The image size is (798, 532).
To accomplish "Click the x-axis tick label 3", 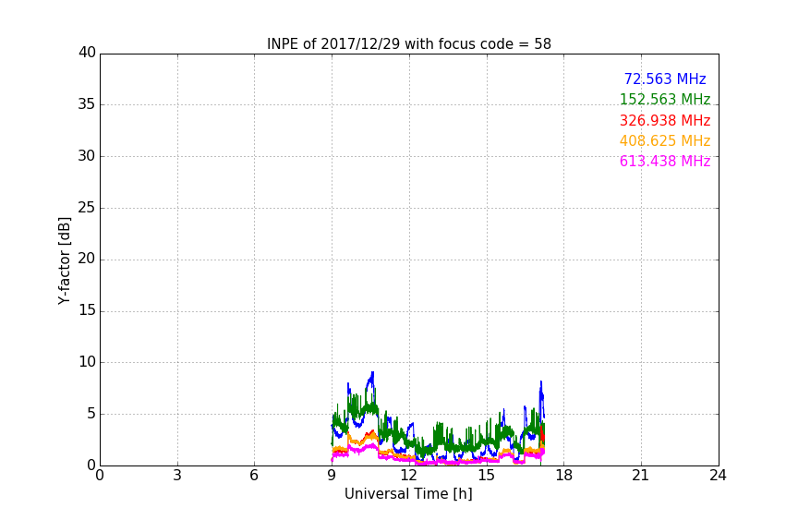I will 177,476.
